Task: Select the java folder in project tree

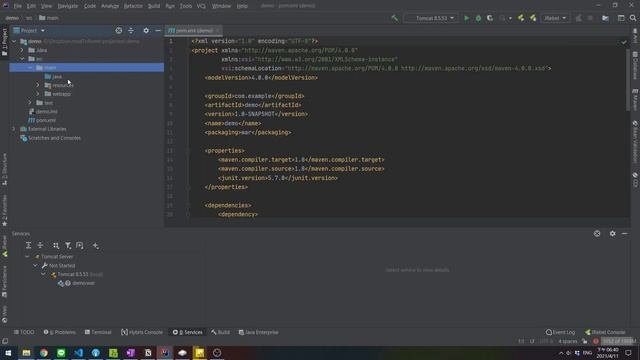Action: (57, 76)
